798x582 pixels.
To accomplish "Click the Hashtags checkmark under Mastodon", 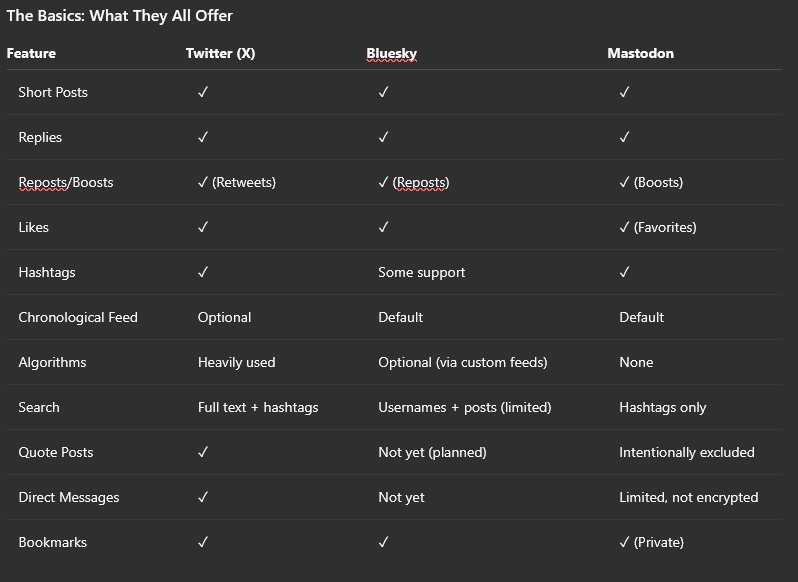I will click(x=624, y=272).
